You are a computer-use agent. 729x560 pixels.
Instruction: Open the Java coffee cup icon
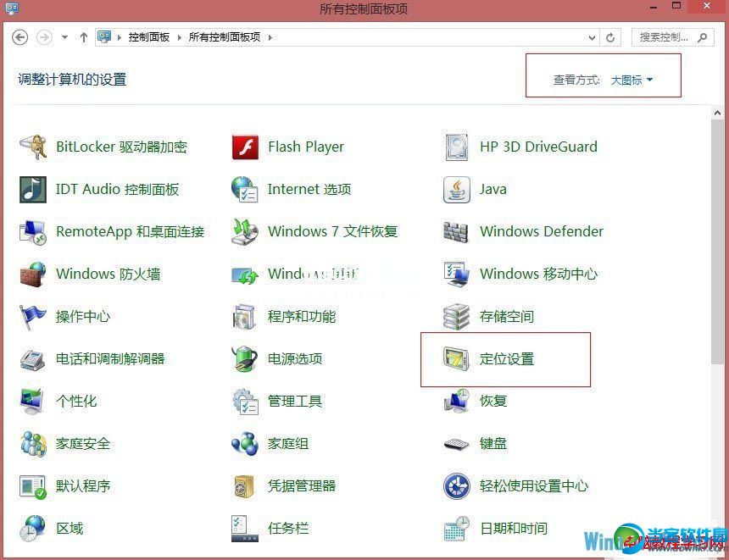coord(457,190)
